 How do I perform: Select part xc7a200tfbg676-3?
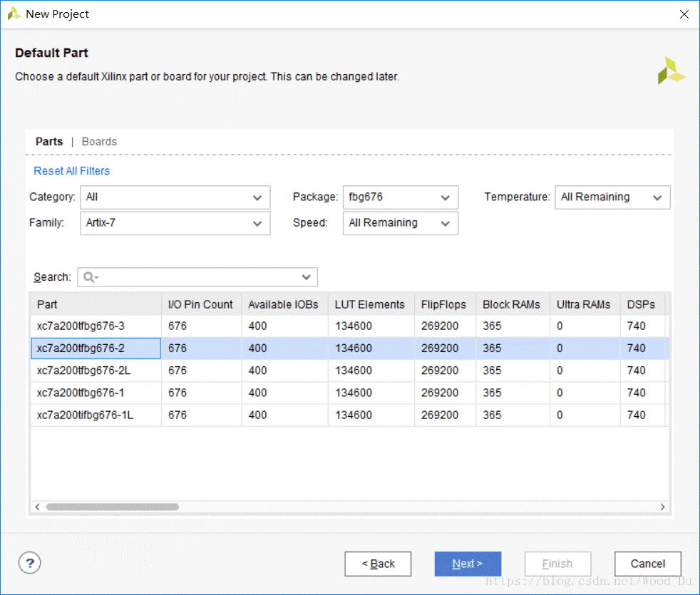tap(349, 326)
